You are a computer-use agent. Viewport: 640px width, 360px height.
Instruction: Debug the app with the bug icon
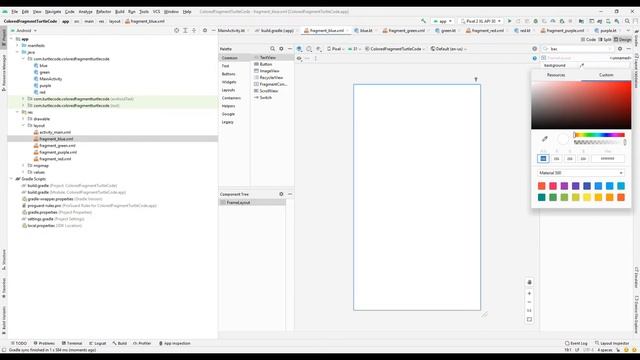tap(536, 21)
